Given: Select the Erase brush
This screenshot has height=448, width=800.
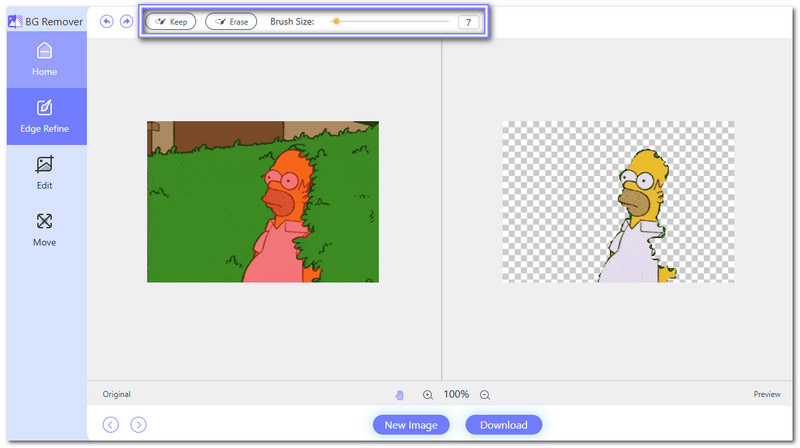Looking at the screenshot, I should click(x=231, y=21).
